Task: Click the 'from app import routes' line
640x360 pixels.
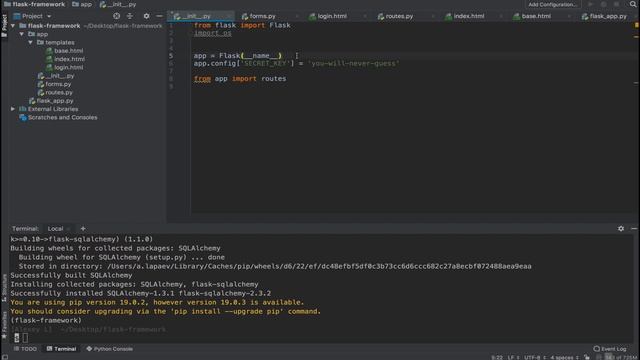Action: click(x=240, y=79)
